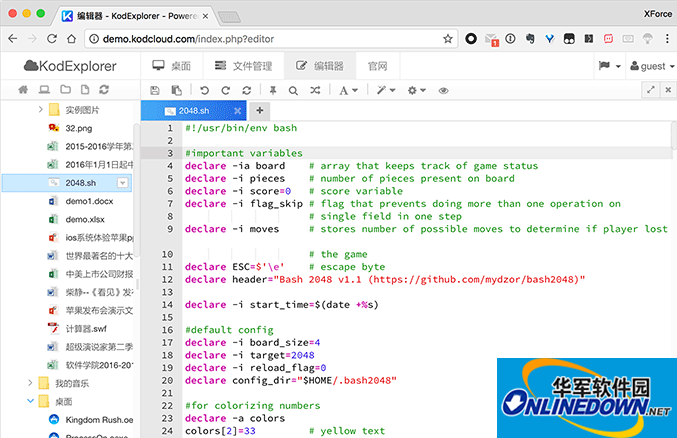Click the computer icon in file sidebar
This screenshot has width=677, height=438.
click(x=44, y=89)
